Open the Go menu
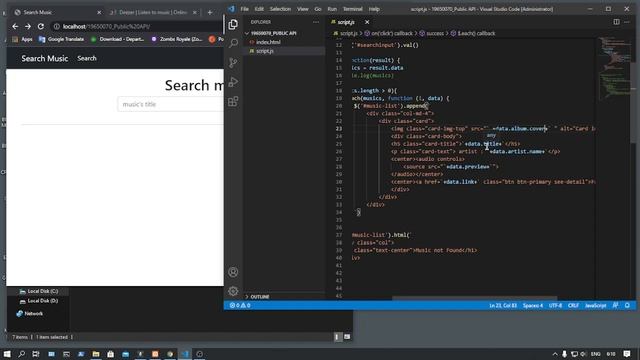Viewport: 640px width, 360px height. 318,9
